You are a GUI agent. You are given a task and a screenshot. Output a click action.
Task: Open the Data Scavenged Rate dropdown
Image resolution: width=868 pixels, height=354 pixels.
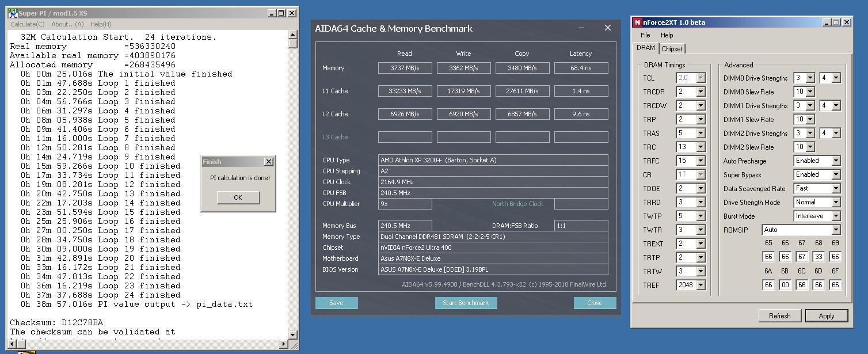pyautogui.click(x=836, y=188)
